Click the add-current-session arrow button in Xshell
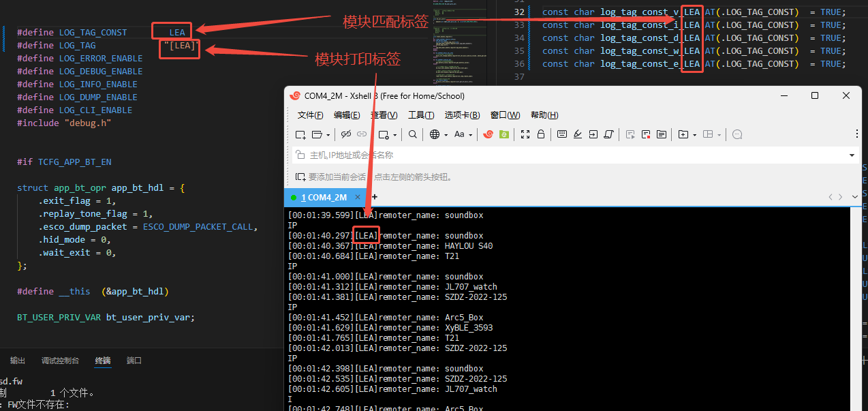This screenshot has width=868, height=411. point(300,177)
